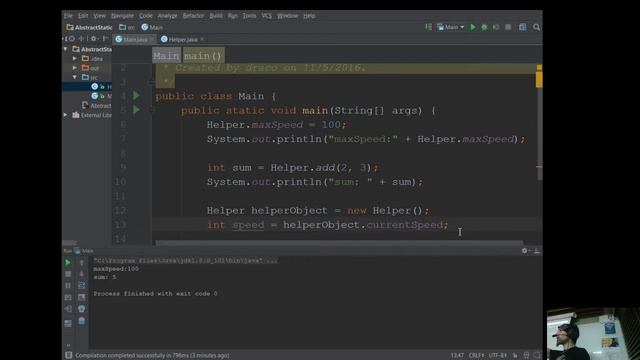The width and height of the screenshot is (640, 360).
Task: Open the Help menu
Action: pyautogui.click(x=309, y=16)
